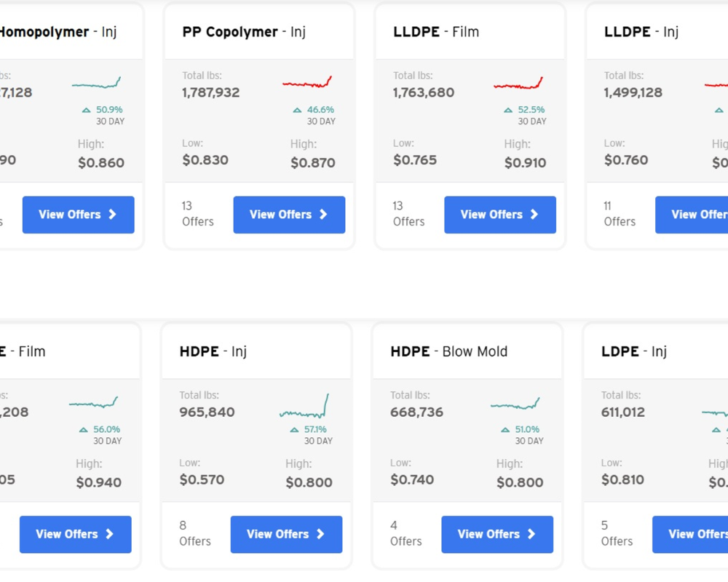Click View Offers for HDPE Blow Mold
The height and width of the screenshot is (582, 728).
(x=497, y=534)
